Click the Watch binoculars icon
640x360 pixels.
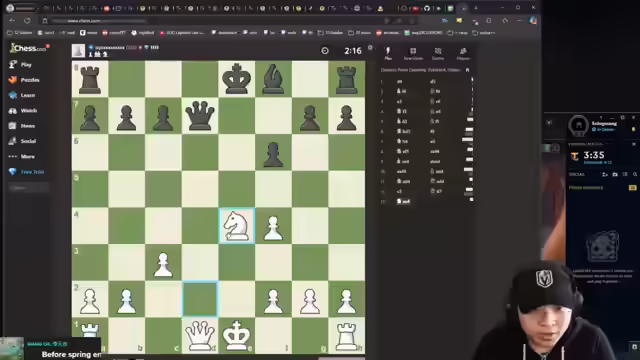pyautogui.click(x=13, y=111)
